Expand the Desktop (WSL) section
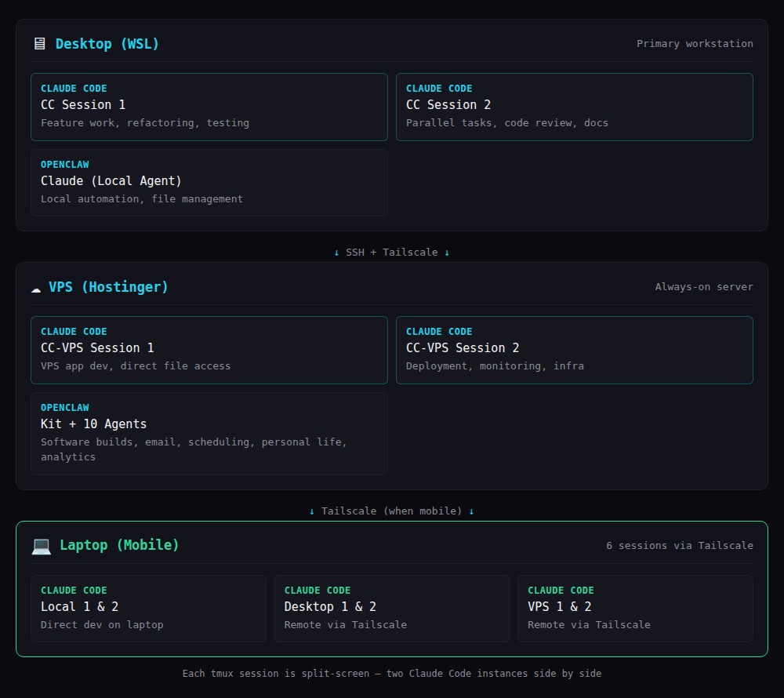784x698 pixels. click(x=107, y=44)
